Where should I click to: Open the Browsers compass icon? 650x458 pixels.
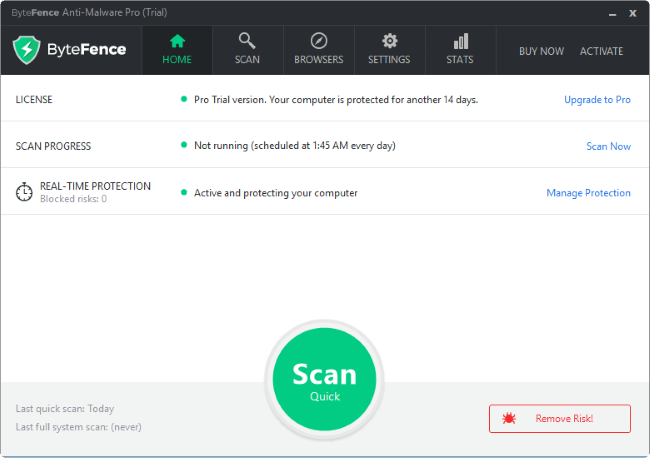[x=319, y=41]
